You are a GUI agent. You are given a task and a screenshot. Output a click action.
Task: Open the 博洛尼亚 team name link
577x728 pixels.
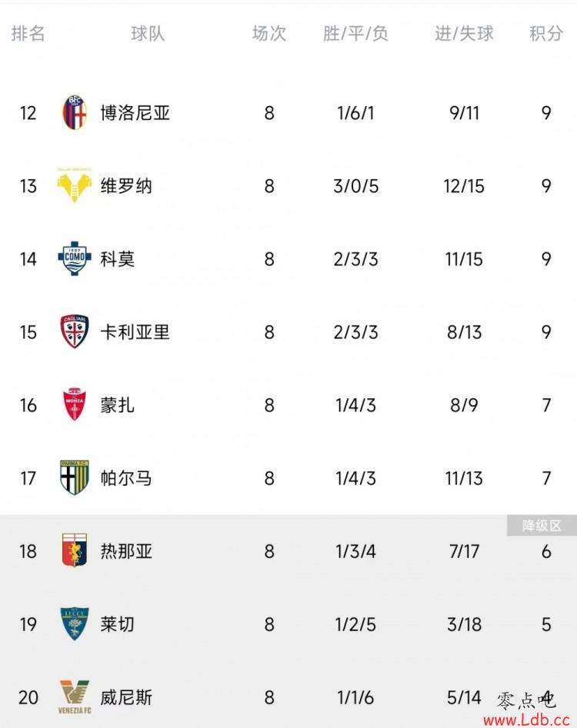click(x=135, y=113)
